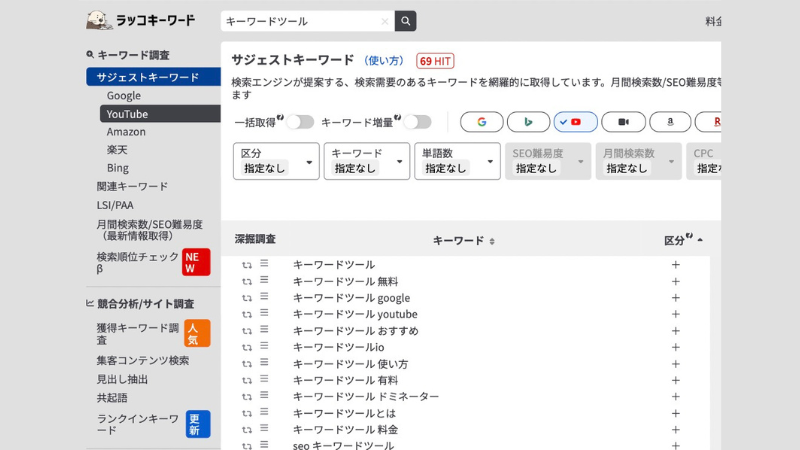Click keyword キーワードツール 料金
This screenshot has width=800, height=450.
345,430
